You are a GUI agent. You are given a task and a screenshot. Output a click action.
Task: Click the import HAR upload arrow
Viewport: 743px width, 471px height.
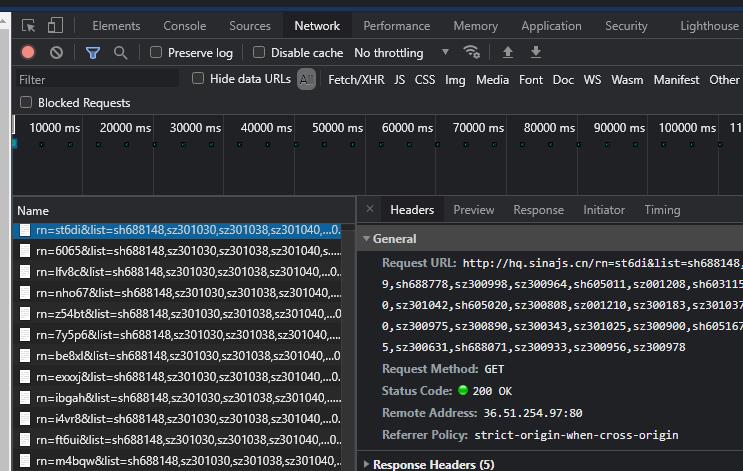pos(508,53)
